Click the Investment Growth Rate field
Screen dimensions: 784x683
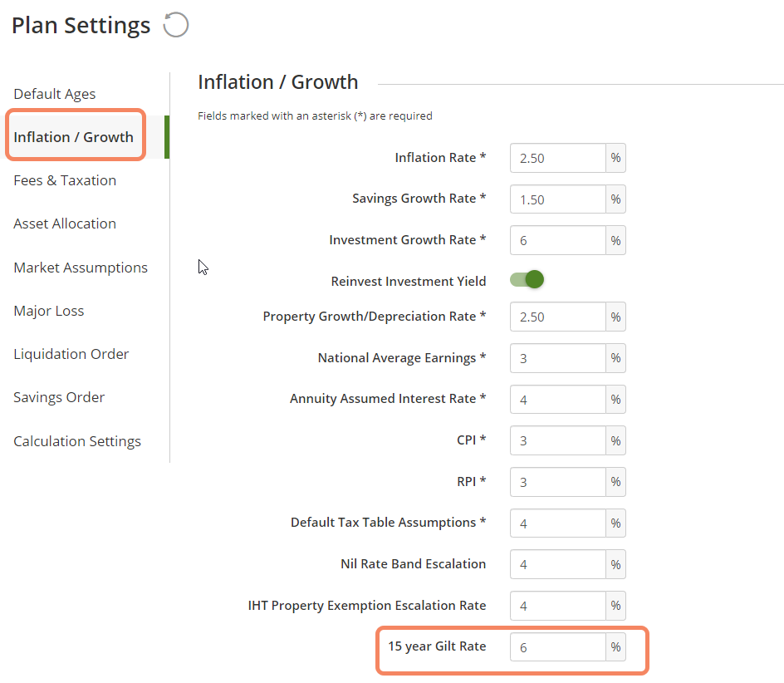point(558,240)
